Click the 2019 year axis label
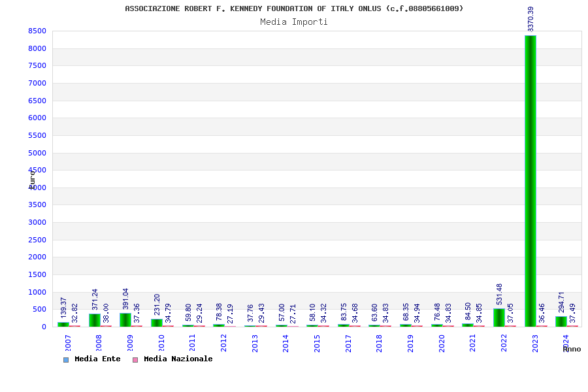The width and height of the screenshot is (588, 392). (x=411, y=343)
